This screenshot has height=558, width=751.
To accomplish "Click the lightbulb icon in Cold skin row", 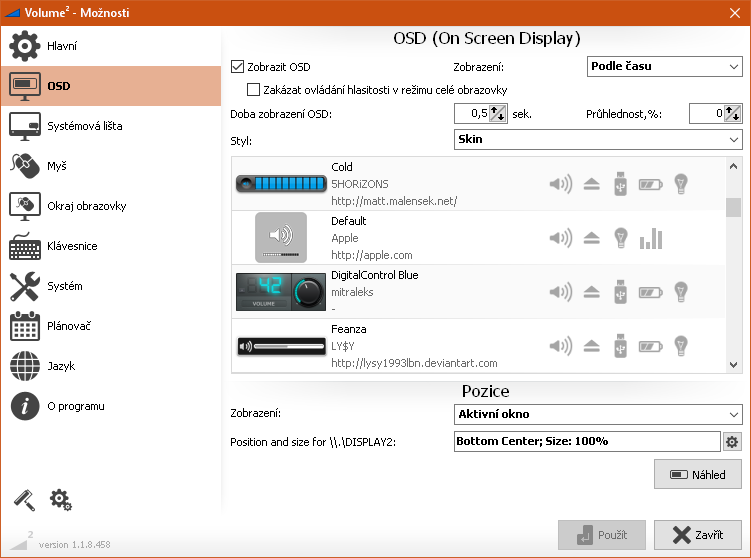I will click(x=681, y=184).
